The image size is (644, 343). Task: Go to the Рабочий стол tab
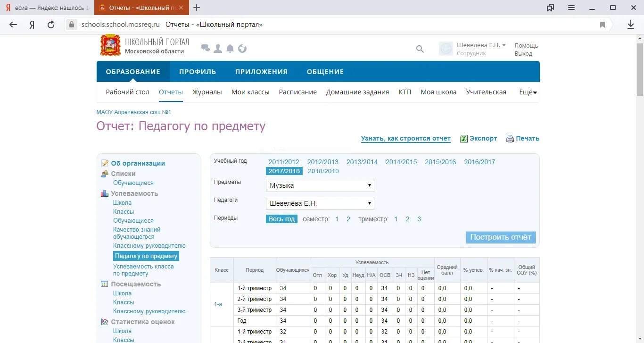(128, 92)
